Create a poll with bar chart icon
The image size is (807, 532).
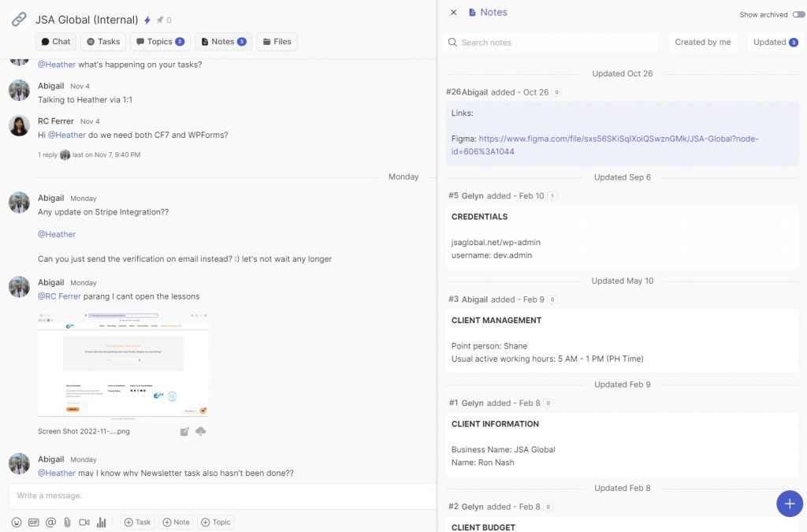101,522
